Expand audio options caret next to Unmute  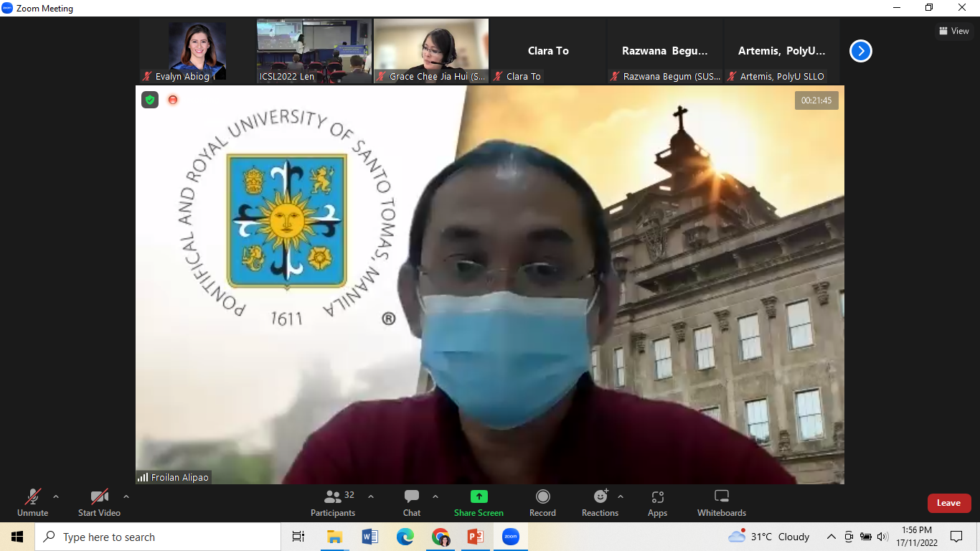click(x=56, y=496)
